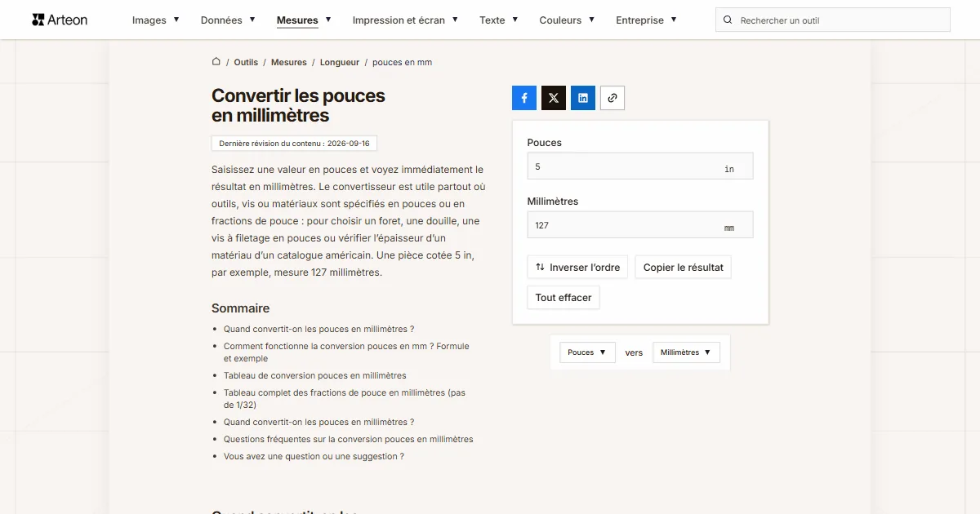The image size is (980, 514).
Task: Open 'Tableau complet des fractions' summary link
Action: pos(344,399)
